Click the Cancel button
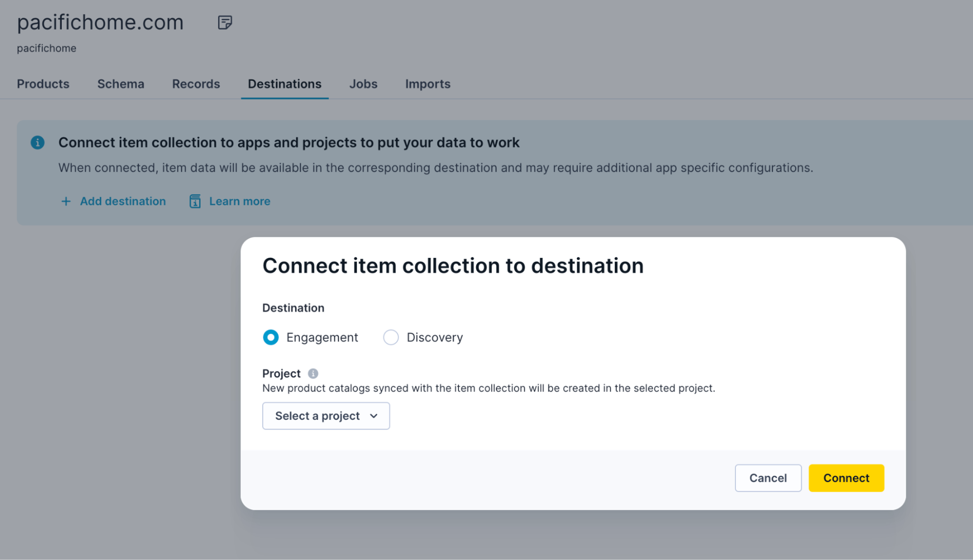The image size is (973, 560). click(x=768, y=478)
